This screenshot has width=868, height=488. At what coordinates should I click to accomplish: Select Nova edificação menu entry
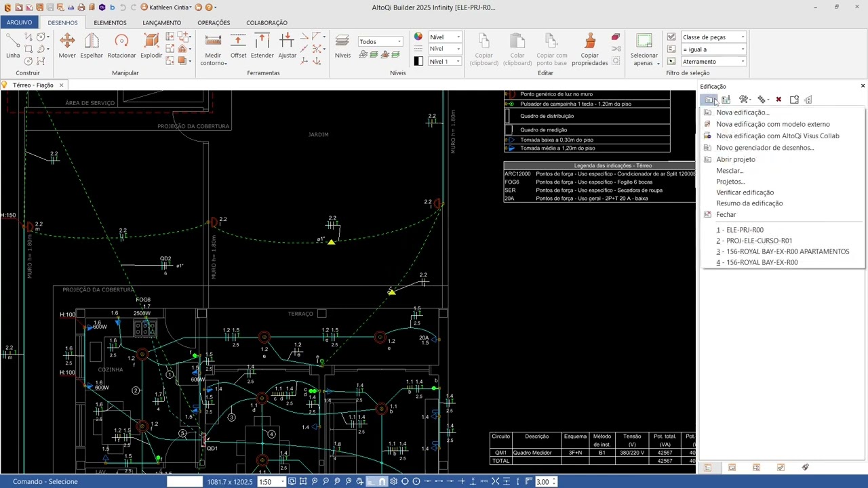pos(743,113)
